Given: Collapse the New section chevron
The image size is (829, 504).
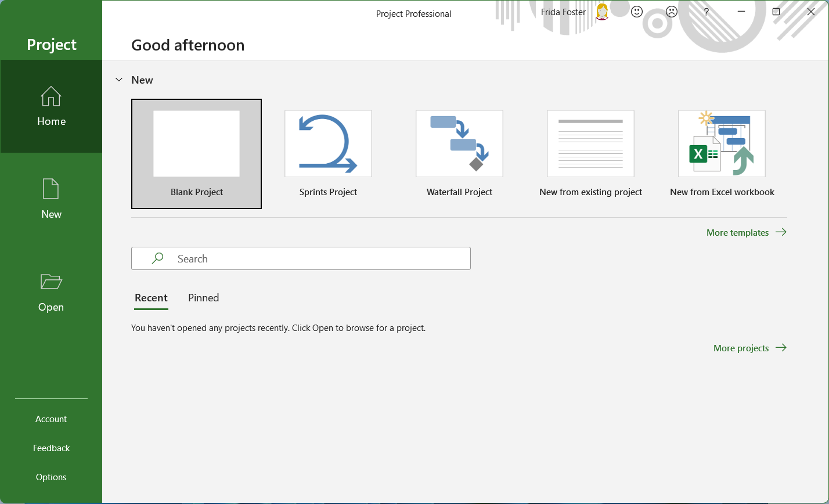Looking at the screenshot, I should click(119, 80).
